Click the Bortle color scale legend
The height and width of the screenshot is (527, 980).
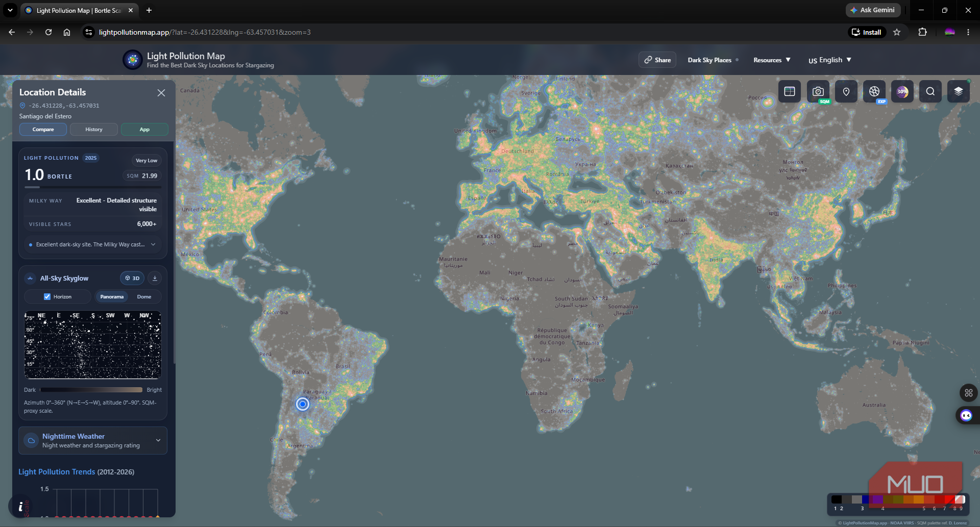[898, 503]
